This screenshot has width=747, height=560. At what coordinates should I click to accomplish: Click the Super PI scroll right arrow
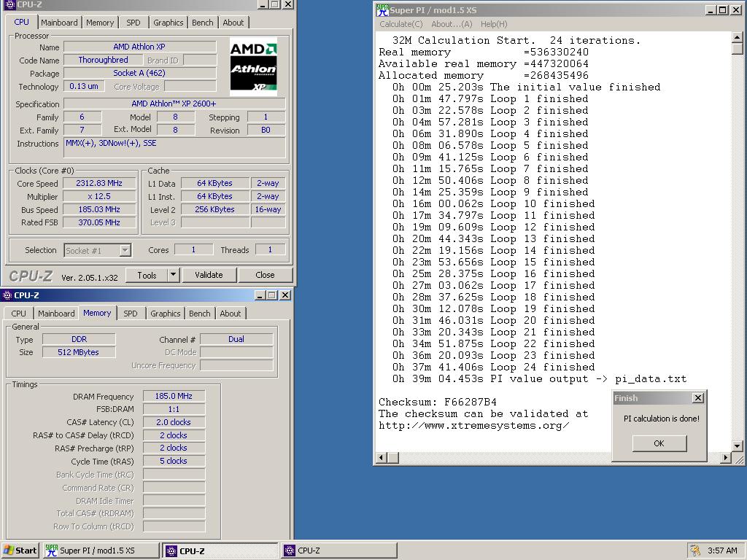[726, 458]
